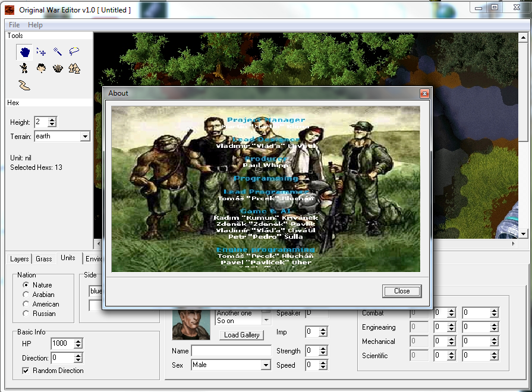Increase the rightmost Engineering skill stepper
Image resolution: width=532 pixels, height=392 pixels.
tap(495, 324)
